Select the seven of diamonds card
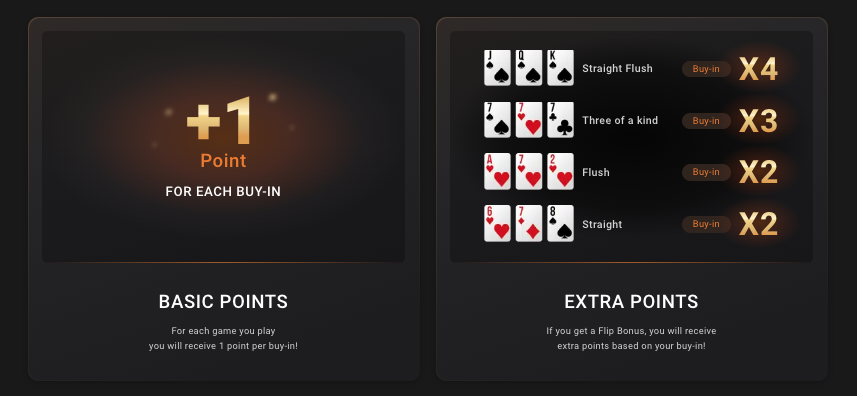 click(529, 223)
